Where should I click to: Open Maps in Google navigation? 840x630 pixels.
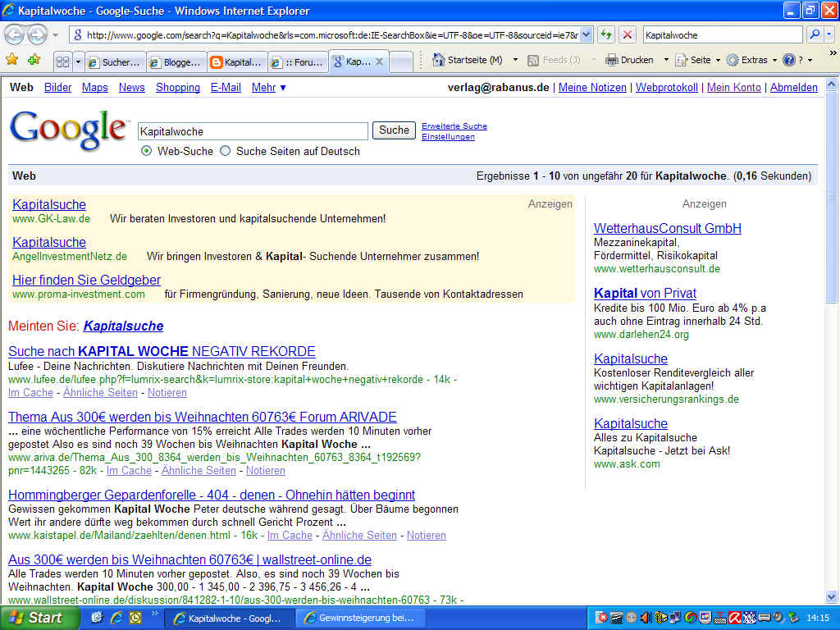pos(95,87)
